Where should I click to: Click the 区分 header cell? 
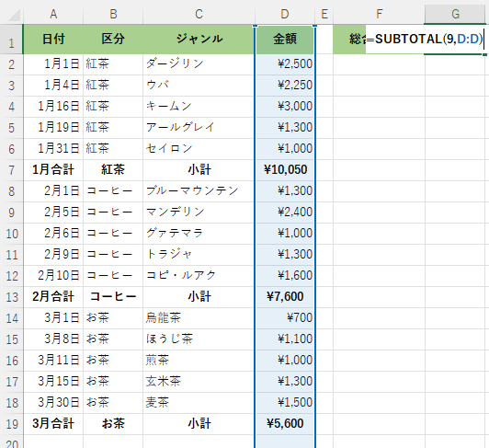pos(113,39)
